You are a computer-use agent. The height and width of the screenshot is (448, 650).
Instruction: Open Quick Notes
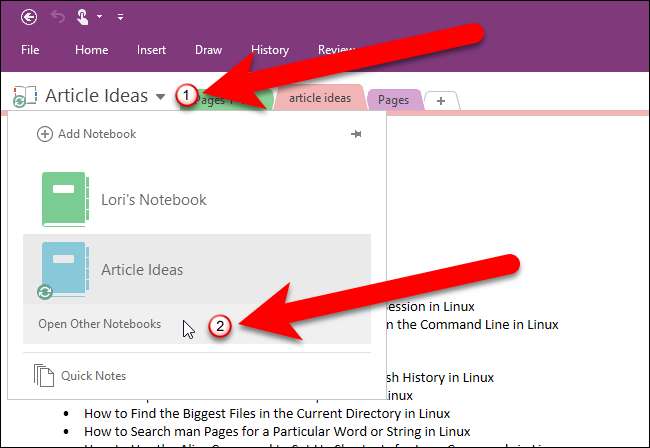(x=93, y=376)
